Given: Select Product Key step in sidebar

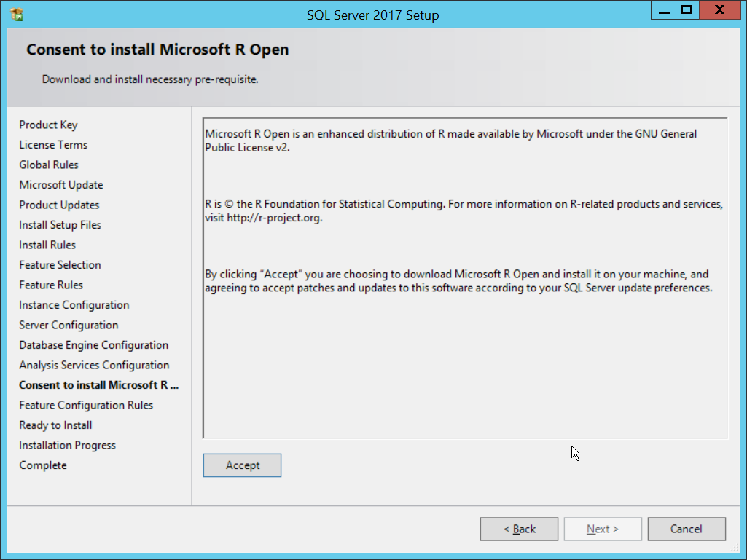Looking at the screenshot, I should (x=48, y=125).
